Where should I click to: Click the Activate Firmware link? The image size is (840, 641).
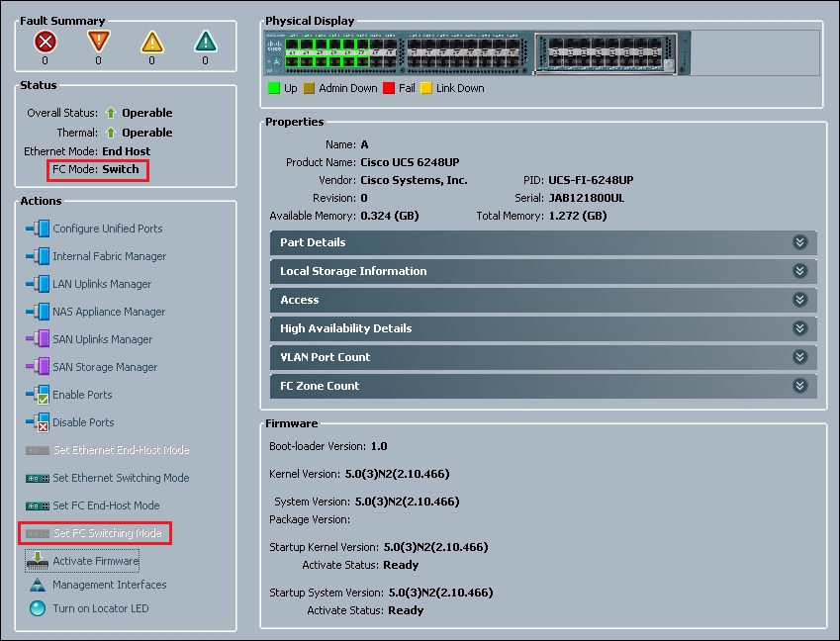click(95, 561)
